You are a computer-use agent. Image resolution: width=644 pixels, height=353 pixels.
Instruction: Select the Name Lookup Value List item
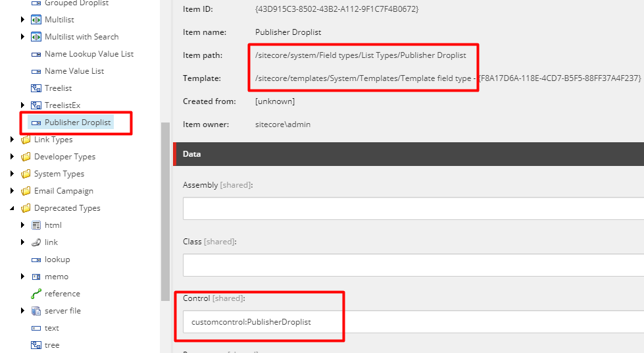click(x=89, y=54)
